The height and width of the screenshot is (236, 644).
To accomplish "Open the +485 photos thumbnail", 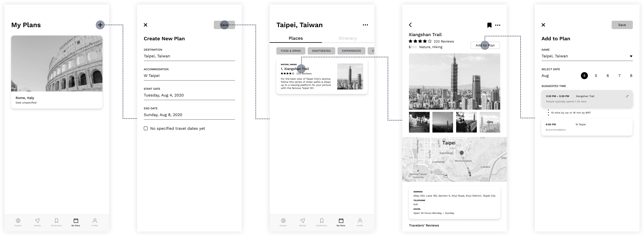I will coord(490,122).
